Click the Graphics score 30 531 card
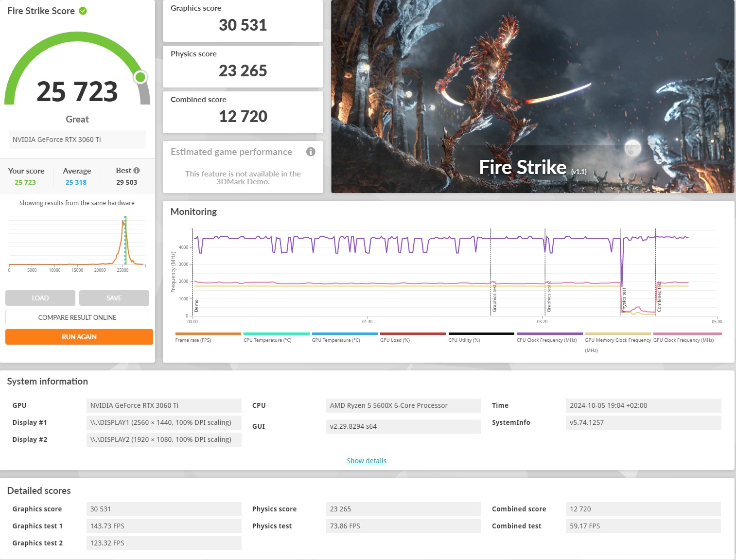This screenshot has width=736, height=560. click(243, 21)
